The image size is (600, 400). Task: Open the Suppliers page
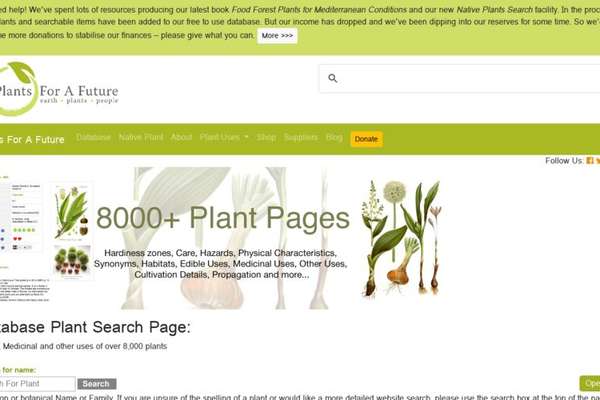pos(301,137)
